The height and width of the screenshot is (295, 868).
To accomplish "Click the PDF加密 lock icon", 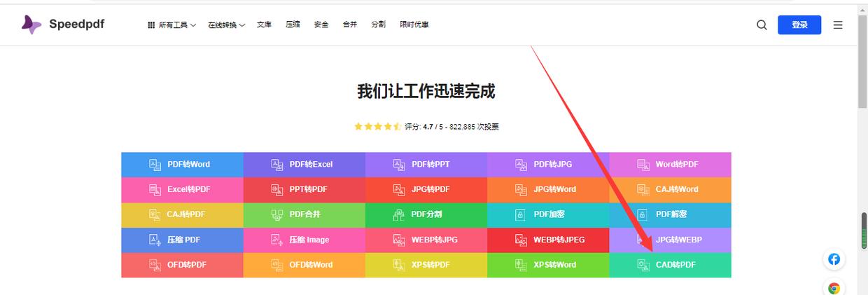I will click(521, 214).
